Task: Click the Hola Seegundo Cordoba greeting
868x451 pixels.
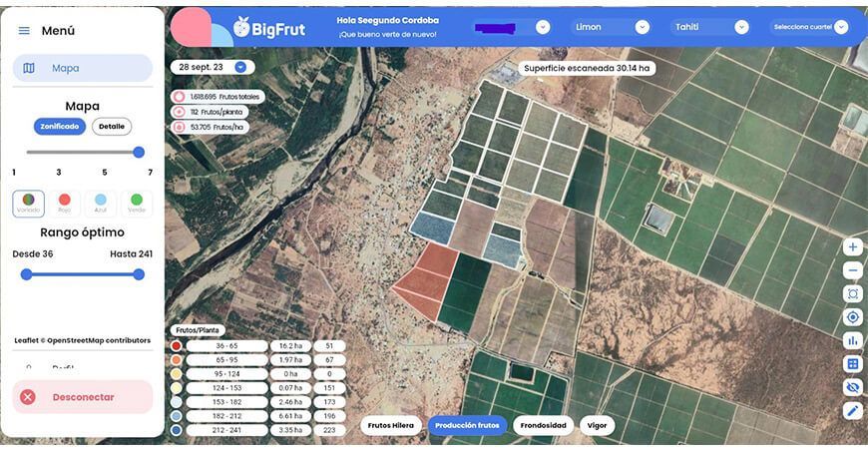Action: 387,21
